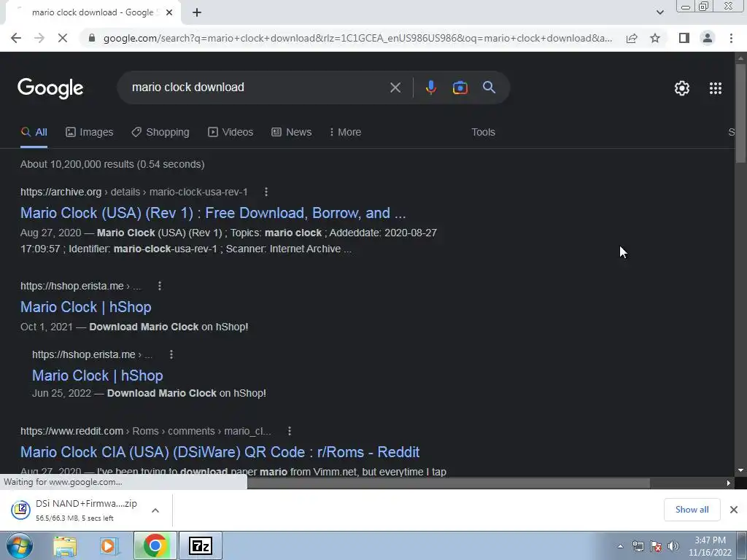Click the https://archive.org breadcrumb text

coord(61,192)
